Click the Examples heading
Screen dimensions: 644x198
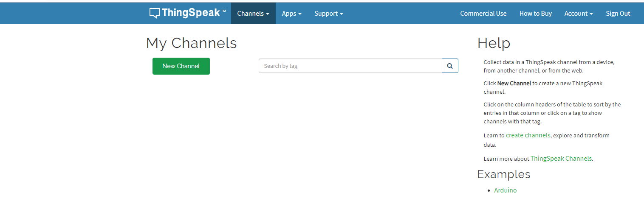tap(504, 174)
